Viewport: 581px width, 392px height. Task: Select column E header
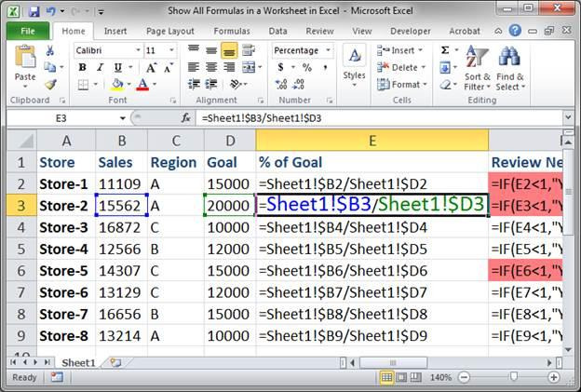click(372, 141)
